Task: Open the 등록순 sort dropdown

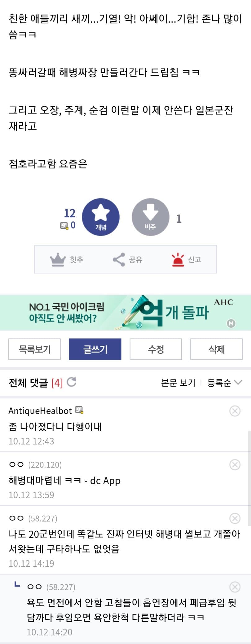Action: [224, 383]
